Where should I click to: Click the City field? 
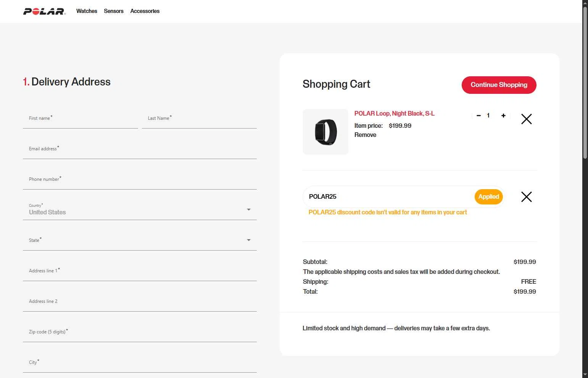[x=140, y=362]
